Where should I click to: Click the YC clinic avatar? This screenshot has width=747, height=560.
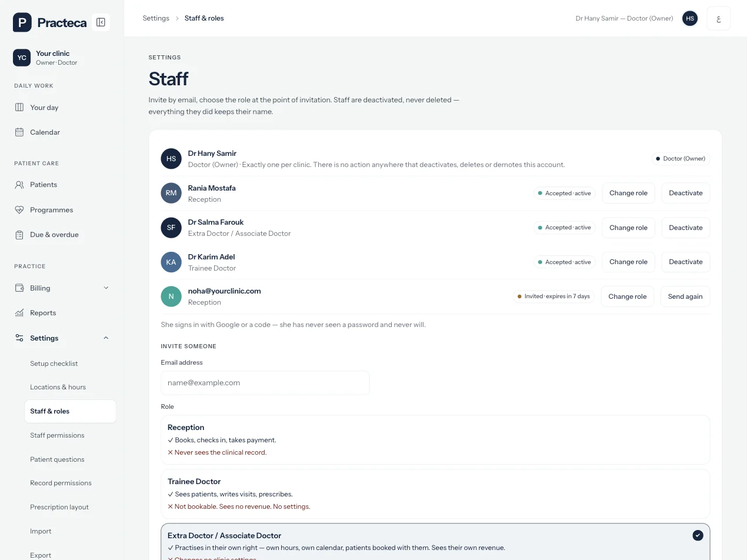(22, 58)
